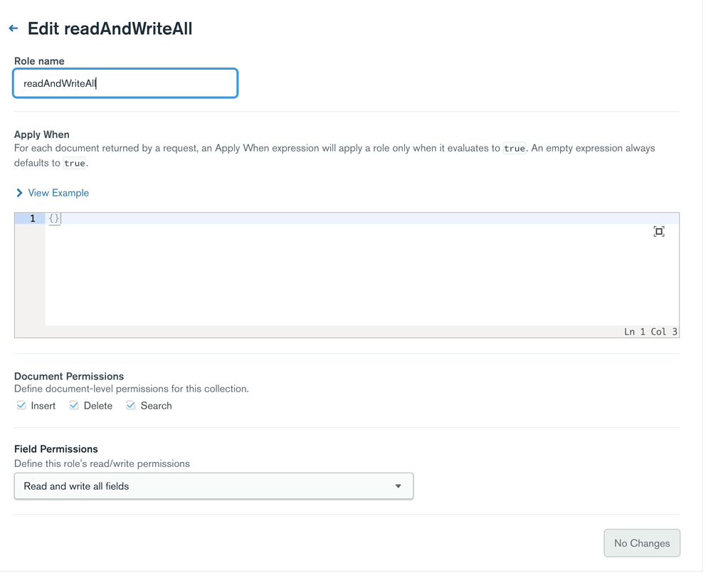Toggle the Insert permission checkbox

coord(21,406)
